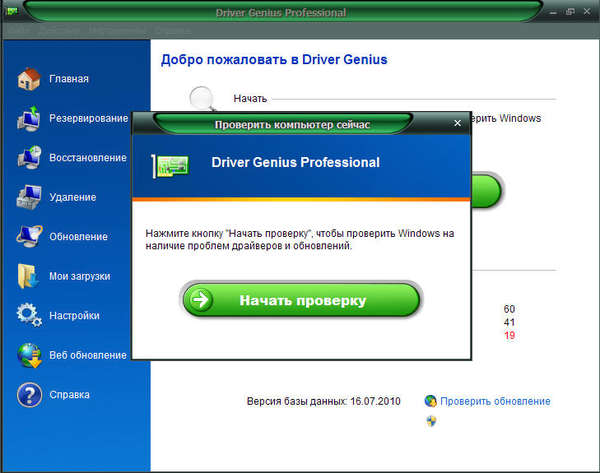Open Настройки settings with gear icon

pos(58,315)
